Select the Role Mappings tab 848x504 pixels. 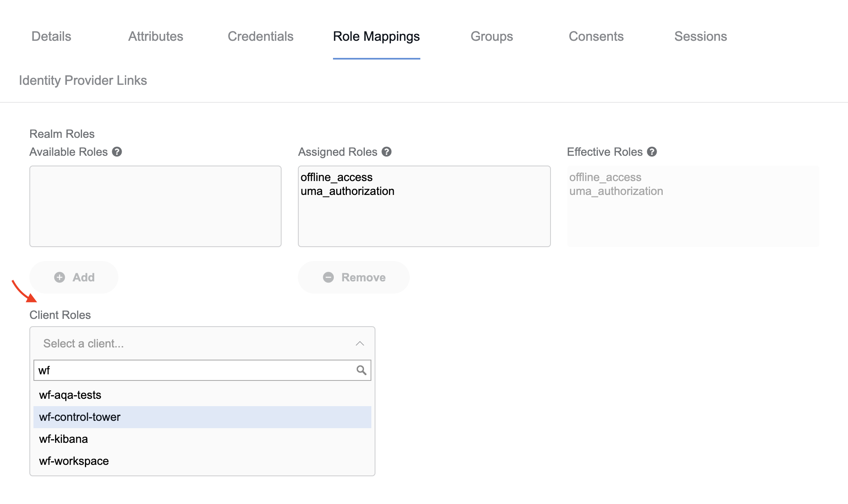click(x=376, y=36)
